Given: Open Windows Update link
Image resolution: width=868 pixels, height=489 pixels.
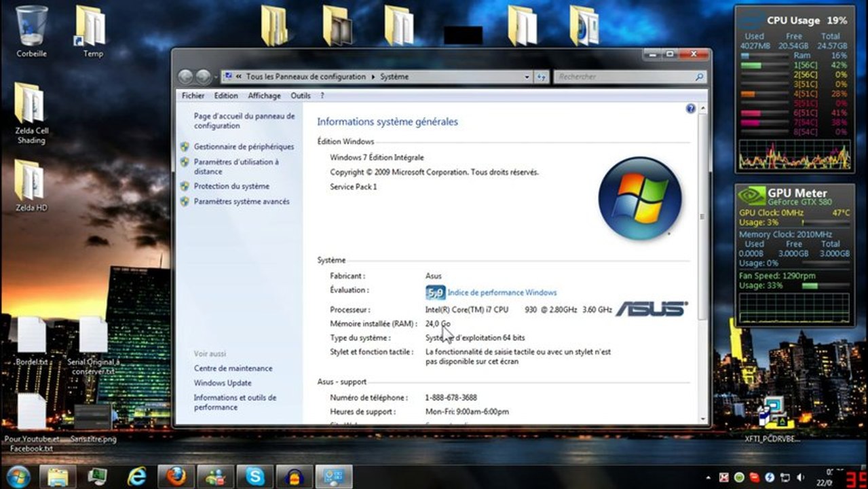Looking at the screenshot, I should 223,383.
